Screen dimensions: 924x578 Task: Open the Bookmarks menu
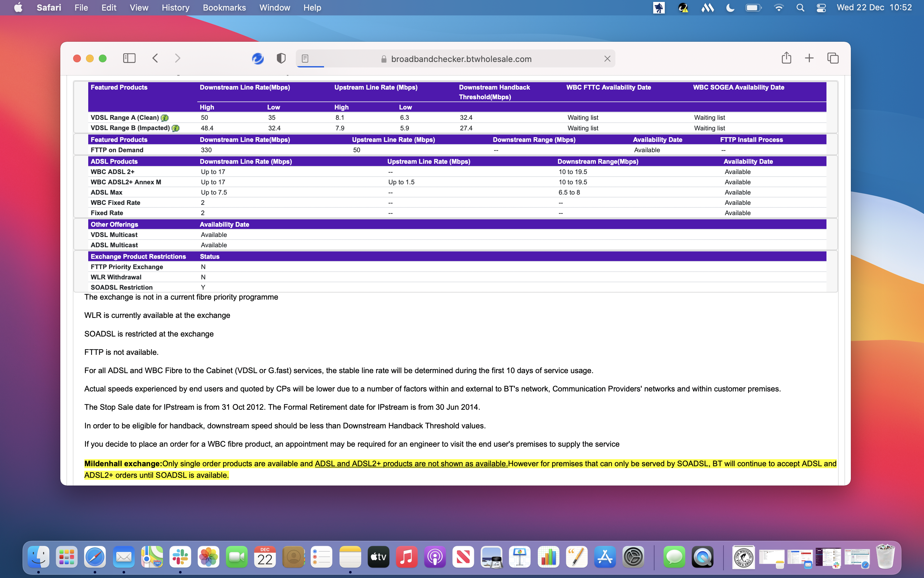(225, 8)
